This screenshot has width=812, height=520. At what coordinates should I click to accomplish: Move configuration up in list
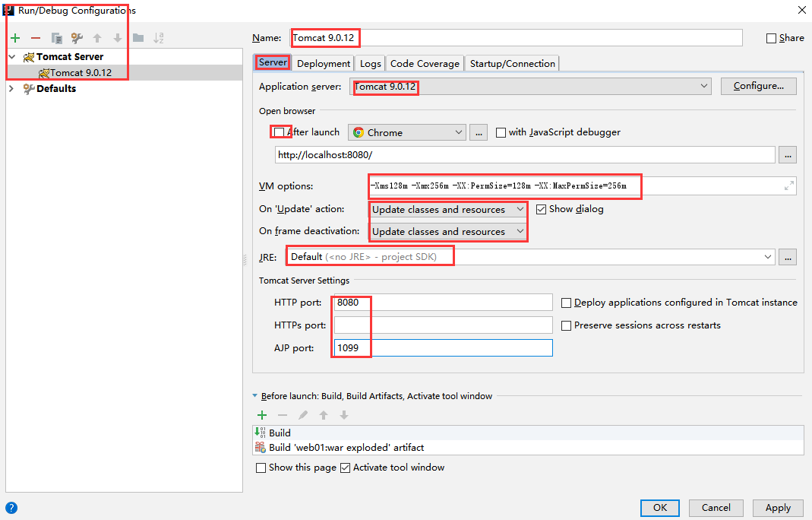pos(97,38)
